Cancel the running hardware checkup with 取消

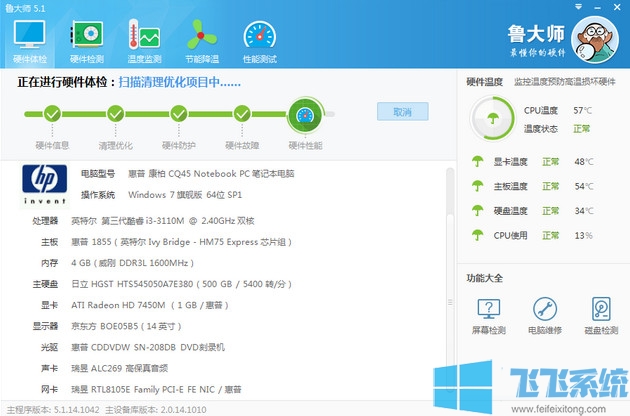402,112
